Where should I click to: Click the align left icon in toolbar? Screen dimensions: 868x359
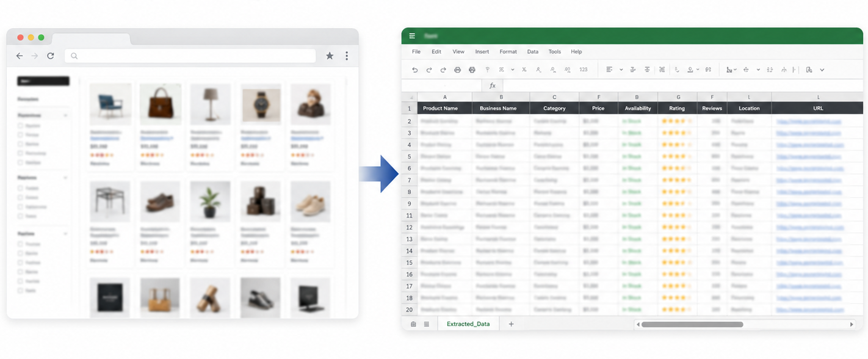[609, 70]
